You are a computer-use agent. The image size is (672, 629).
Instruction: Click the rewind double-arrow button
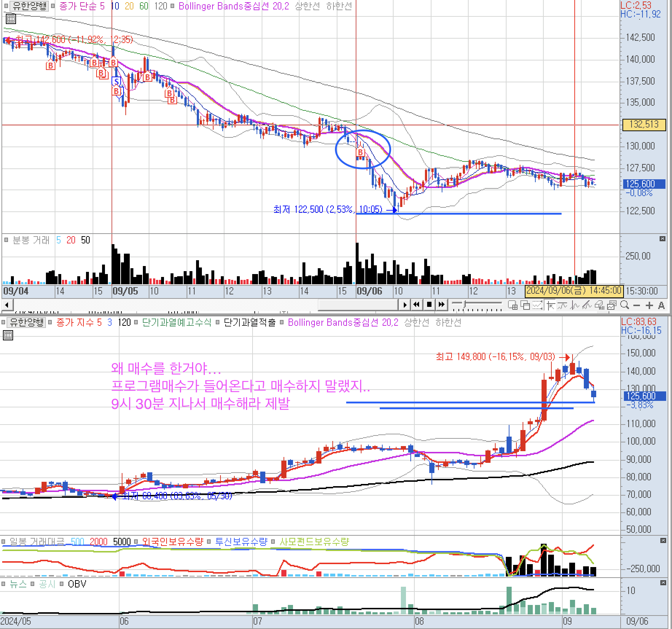click(x=417, y=305)
